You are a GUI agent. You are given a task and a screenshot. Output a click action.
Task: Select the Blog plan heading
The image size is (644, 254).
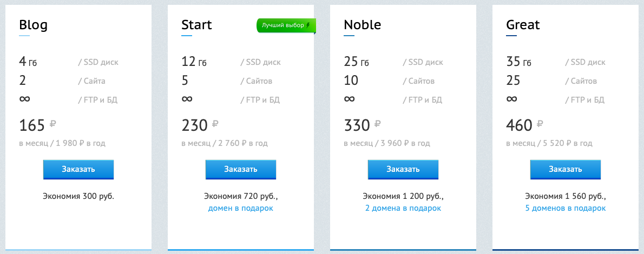(x=34, y=25)
